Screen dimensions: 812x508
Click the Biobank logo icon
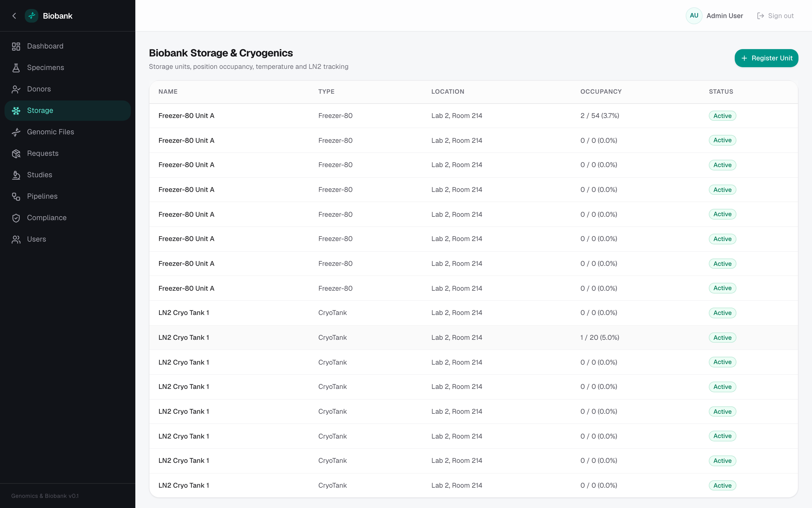pos(32,16)
